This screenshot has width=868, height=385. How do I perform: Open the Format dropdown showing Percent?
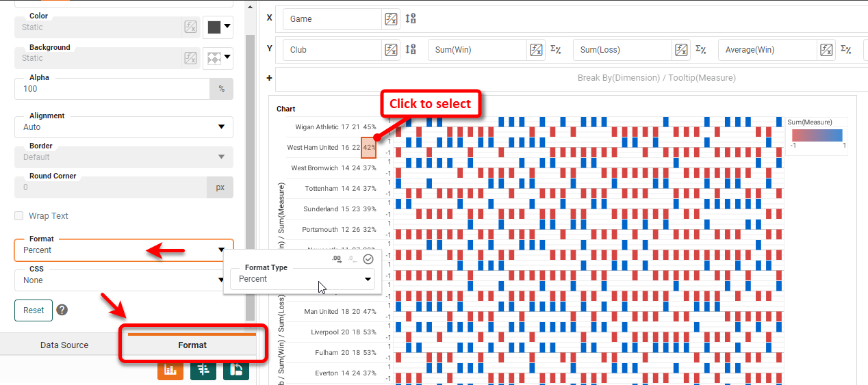[x=124, y=250]
